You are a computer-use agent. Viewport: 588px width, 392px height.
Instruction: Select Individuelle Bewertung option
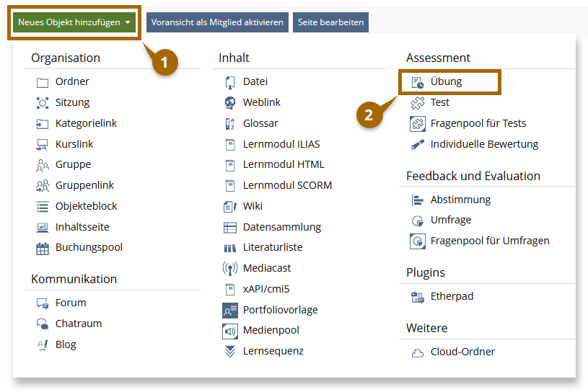[484, 144]
